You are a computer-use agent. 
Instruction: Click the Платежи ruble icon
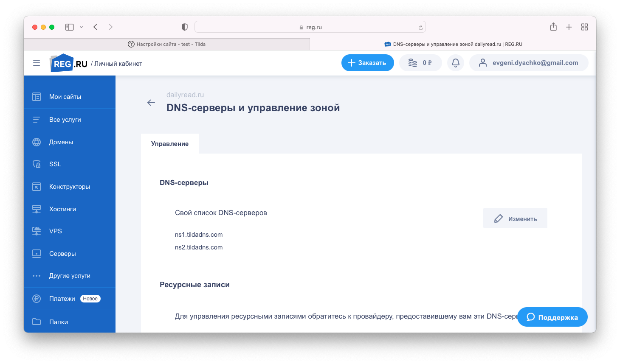(37, 299)
